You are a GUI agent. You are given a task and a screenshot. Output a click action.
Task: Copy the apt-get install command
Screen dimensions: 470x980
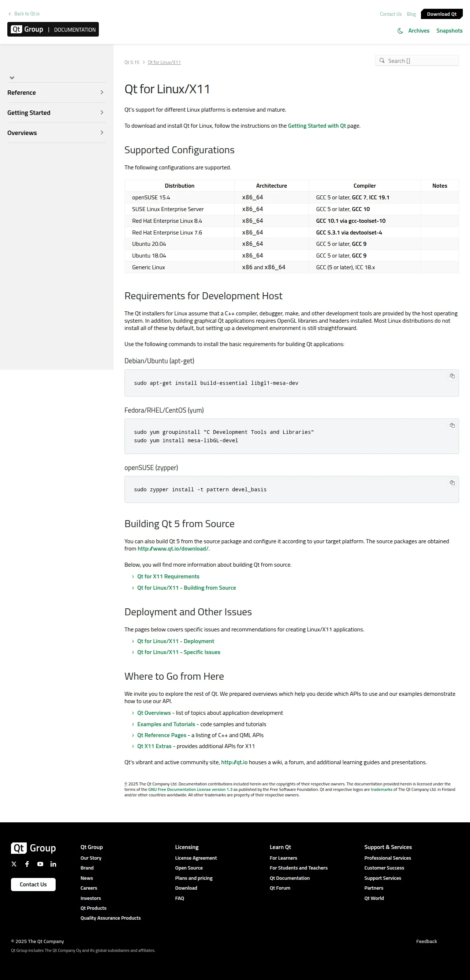[452, 376]
